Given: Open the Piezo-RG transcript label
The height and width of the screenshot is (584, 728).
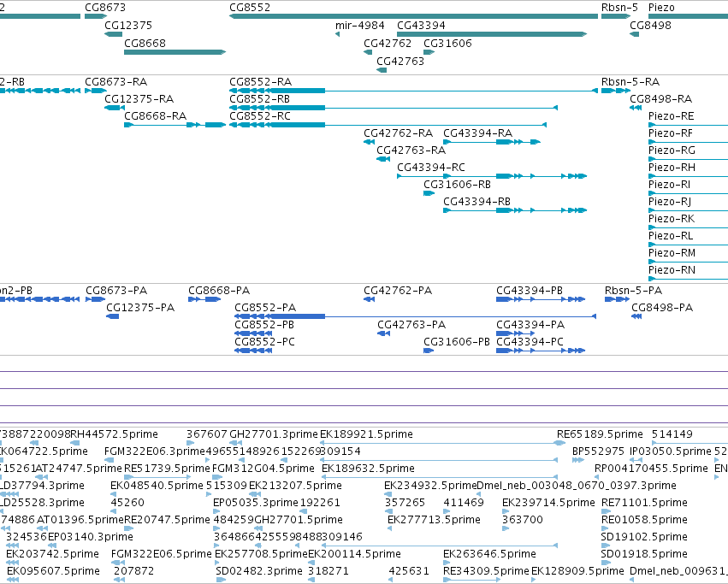Looking at the screenshot, I should click(x=672, y=150).
